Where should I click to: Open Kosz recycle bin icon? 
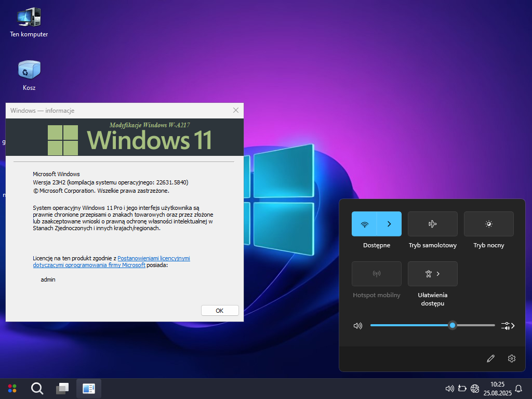(x=29, y=71)
